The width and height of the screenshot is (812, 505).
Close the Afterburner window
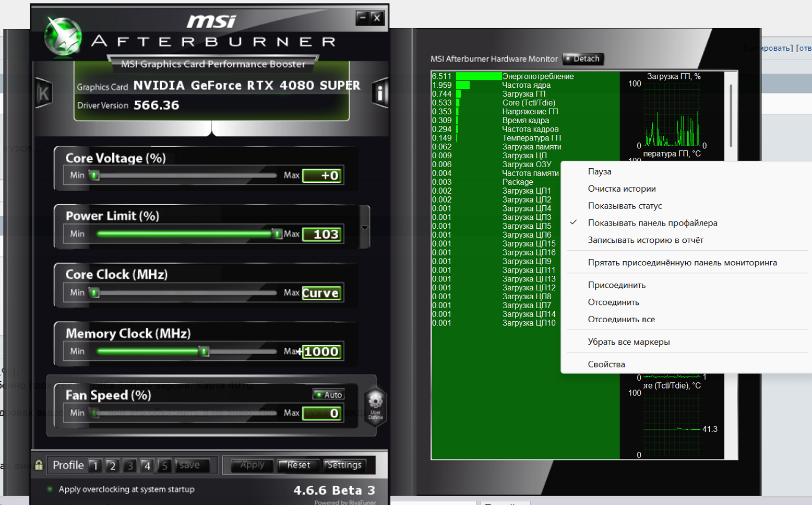pyautogui.click(x=377, y=18)
